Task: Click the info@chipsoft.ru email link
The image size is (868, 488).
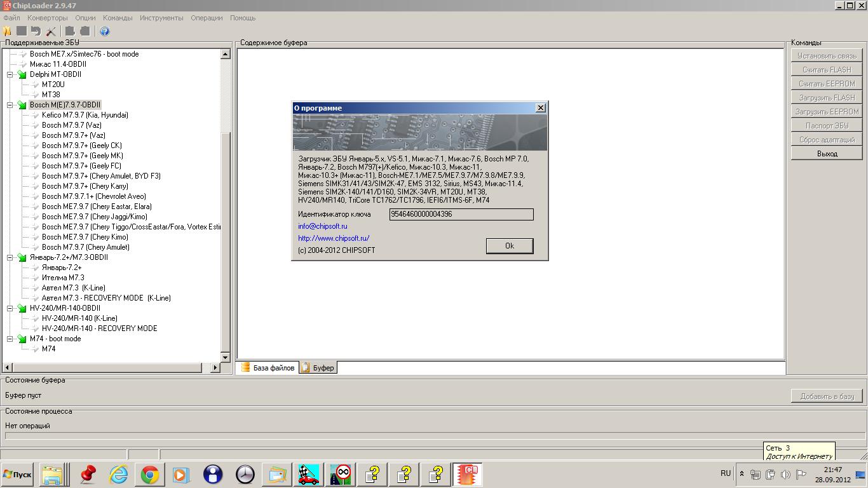Action: pos(323,226)
